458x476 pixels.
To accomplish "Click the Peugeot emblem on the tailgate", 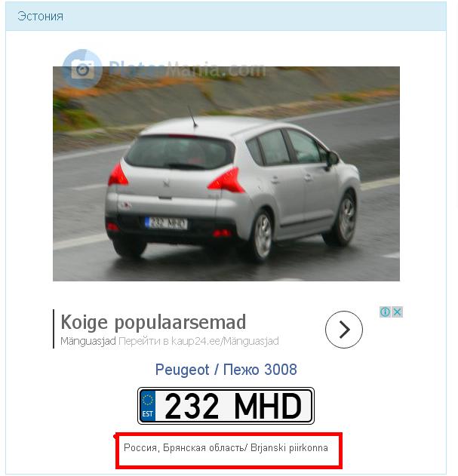I will point(166,183).
